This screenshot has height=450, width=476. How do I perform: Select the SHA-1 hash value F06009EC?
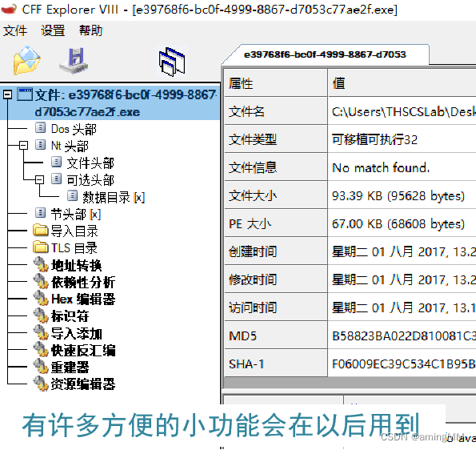point(404,364)
